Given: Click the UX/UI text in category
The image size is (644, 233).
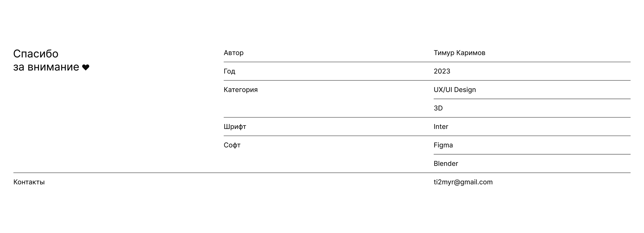Looking at the screenshot, I should pyautogui.click(x=443, y=90).
